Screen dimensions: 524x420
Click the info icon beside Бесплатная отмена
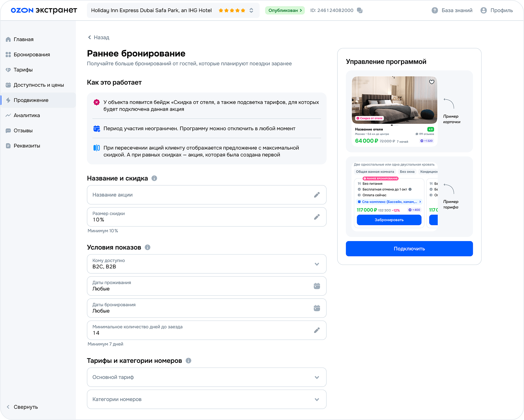(x=410, y=189)
